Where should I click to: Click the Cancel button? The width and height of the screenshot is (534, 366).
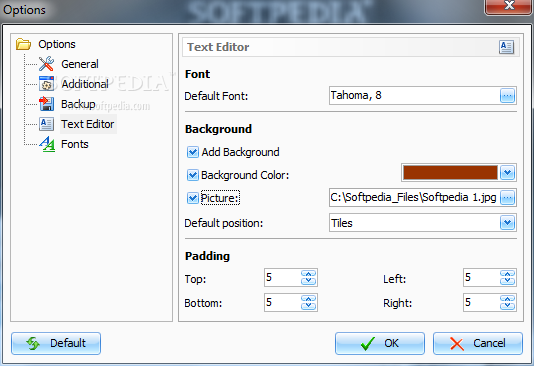[x=477, y=344]
